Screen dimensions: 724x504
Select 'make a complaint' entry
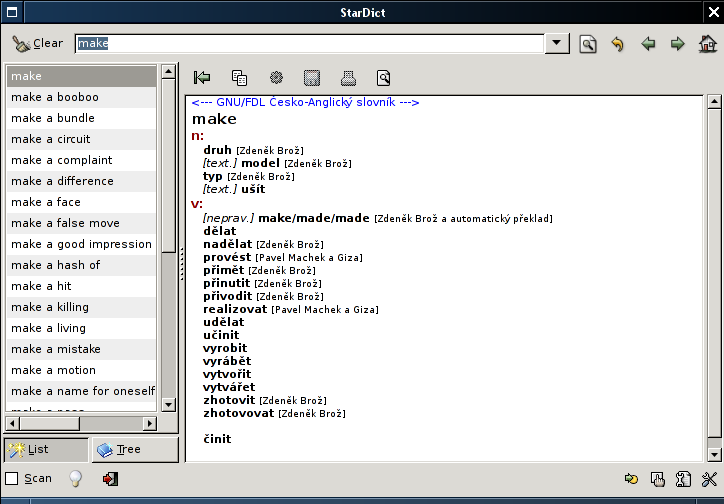coord(82,160)
